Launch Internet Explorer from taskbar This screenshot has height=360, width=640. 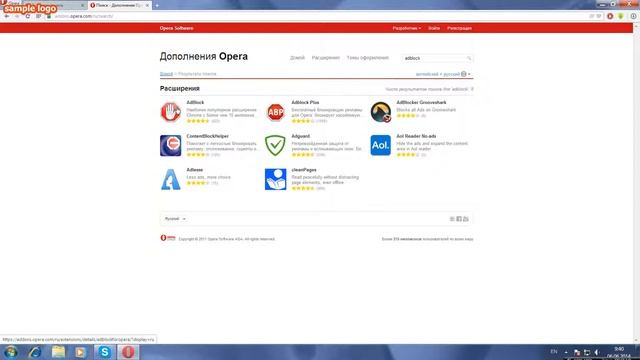(35, 352)
